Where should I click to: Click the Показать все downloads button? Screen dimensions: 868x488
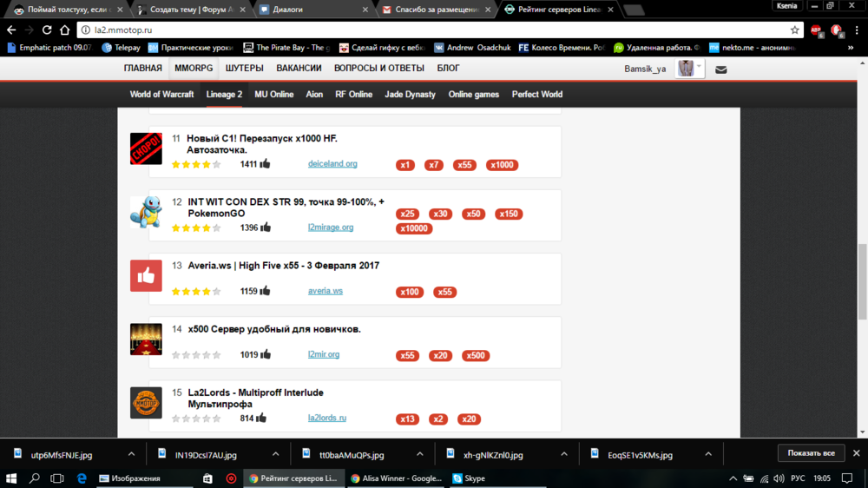pyautogui.click(x=811, y=453)
